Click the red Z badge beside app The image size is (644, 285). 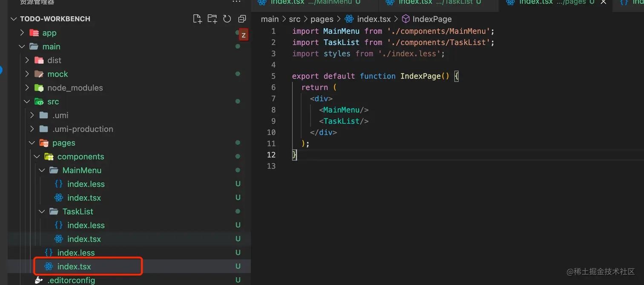pos(243,35)
